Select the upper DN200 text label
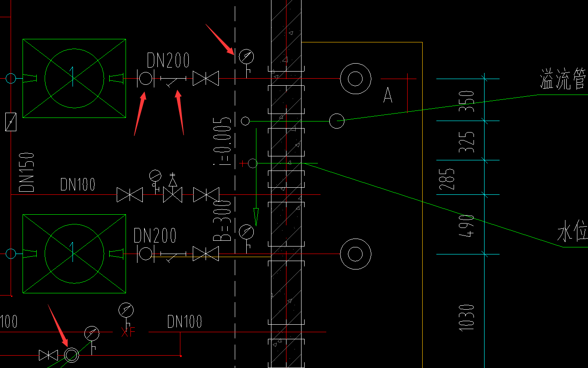The width and height of the screenshot is (588, 368). click(168, 60)
